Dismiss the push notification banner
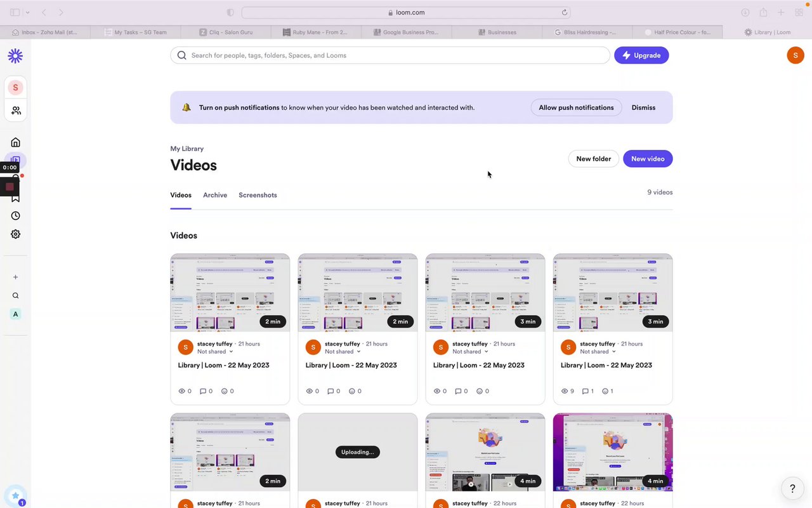 click(x=643, y=107)
